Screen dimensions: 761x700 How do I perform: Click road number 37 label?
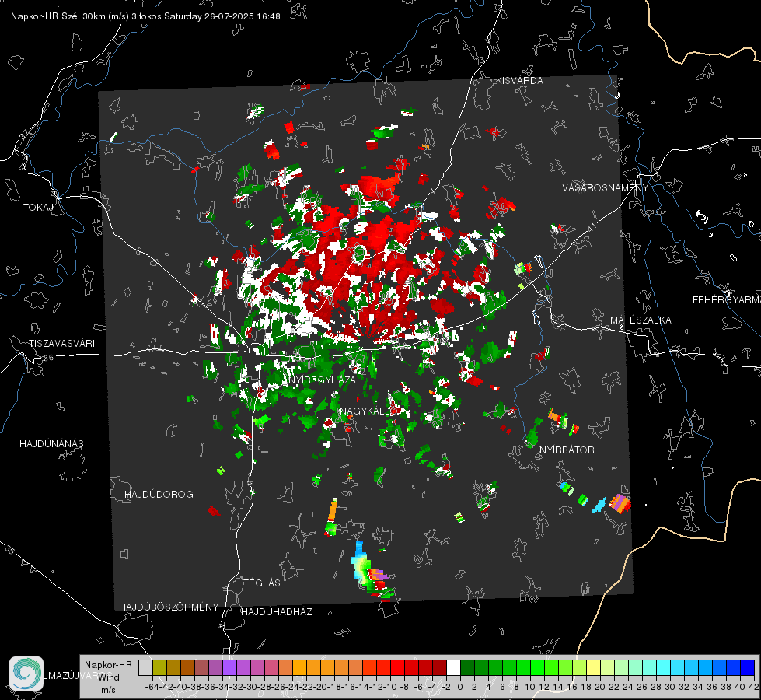click(x=24, y=133)
